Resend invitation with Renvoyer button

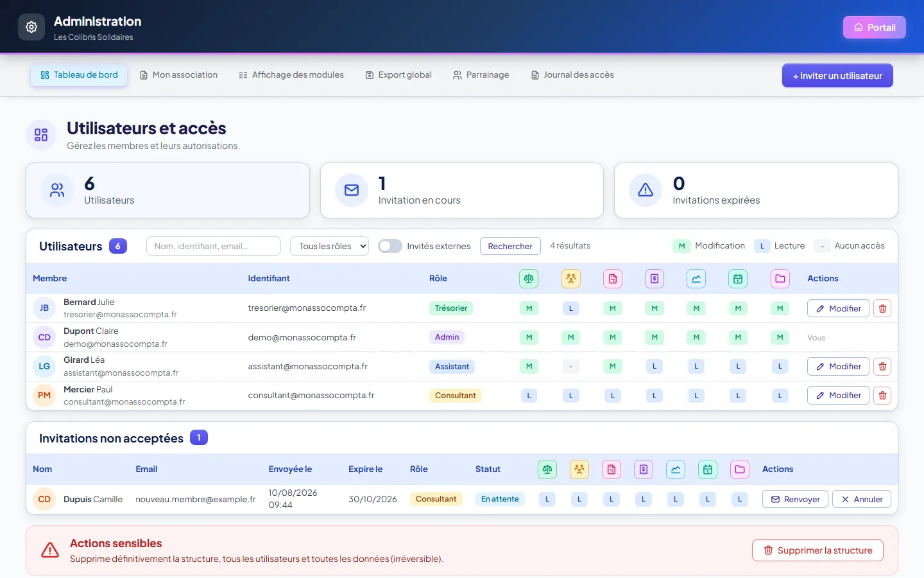pyautogui.click(x=795, y=500)
